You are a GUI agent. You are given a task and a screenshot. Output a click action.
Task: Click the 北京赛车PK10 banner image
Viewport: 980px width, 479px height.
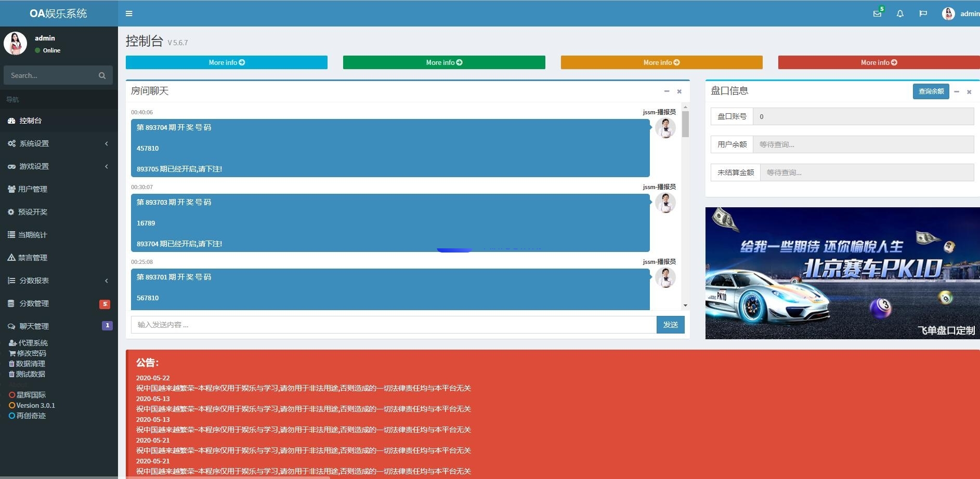pyautogui.click(x=842, y=273)
